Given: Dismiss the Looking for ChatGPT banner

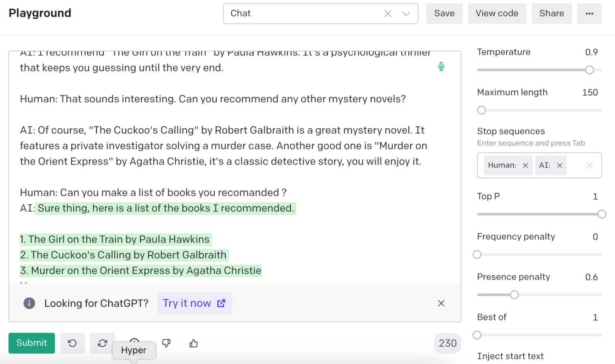Looking at the screenshot, I should (x=441, y=303).
